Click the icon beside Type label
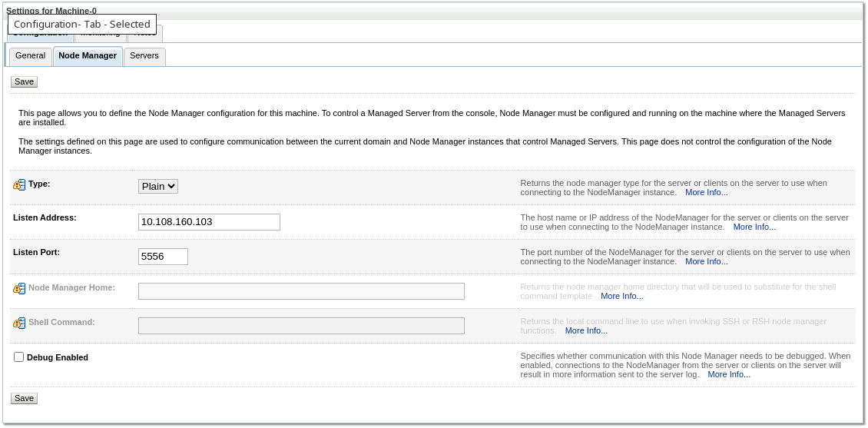The width and height of the screenshot is (868, 428). coord(19,185)
